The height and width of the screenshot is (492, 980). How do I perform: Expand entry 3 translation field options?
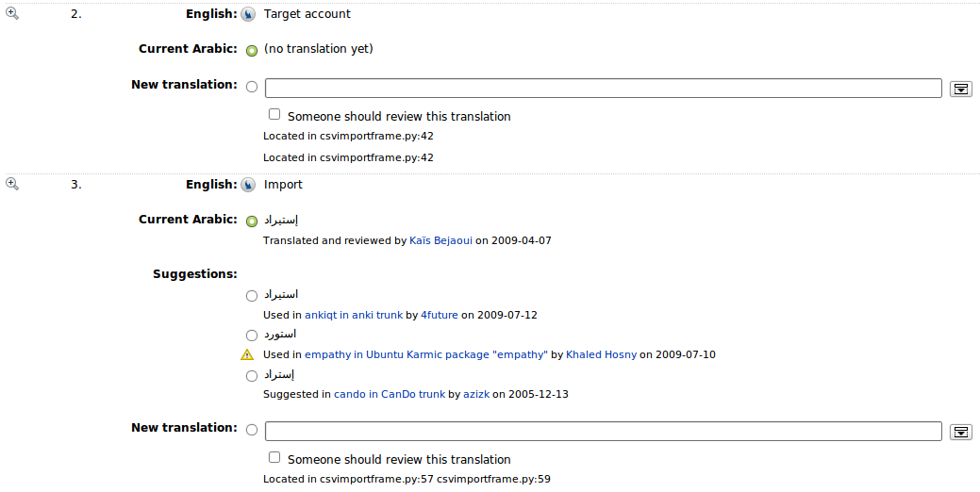pyautogui.click(x=960, y=432)
